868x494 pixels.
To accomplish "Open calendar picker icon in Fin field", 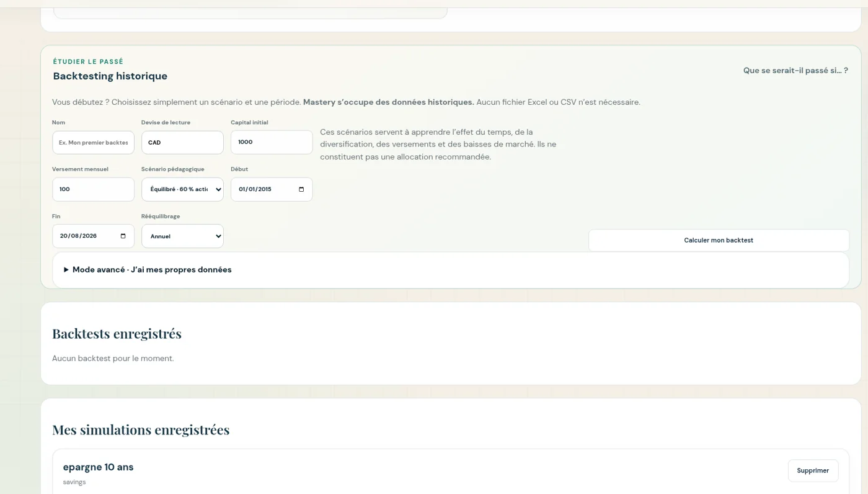I will (123, 236).
